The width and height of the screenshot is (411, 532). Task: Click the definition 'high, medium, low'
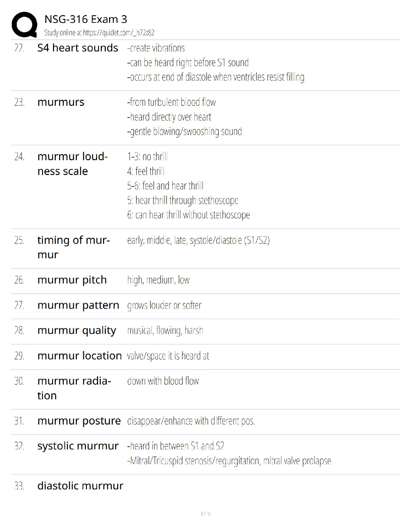tap(158, 280)
